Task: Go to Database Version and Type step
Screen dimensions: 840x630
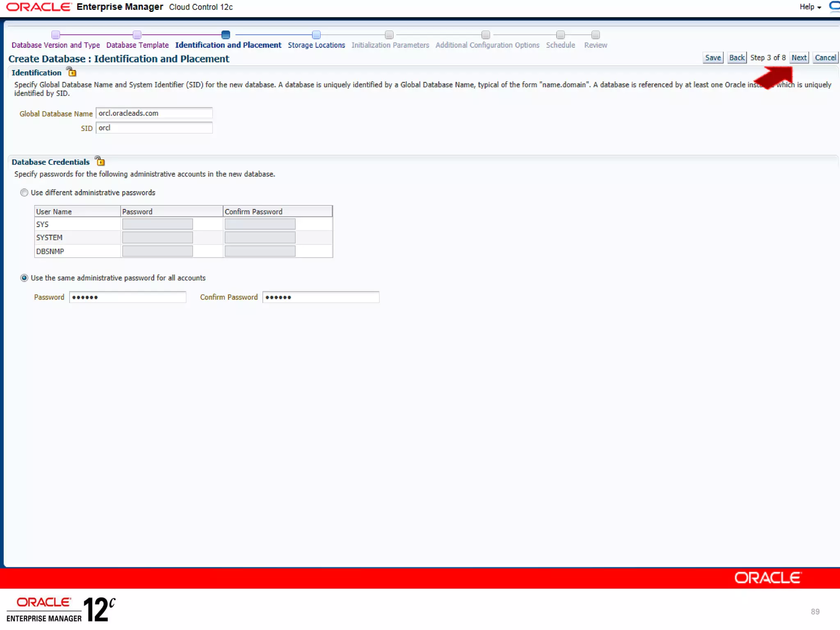Action: point(56,45)
